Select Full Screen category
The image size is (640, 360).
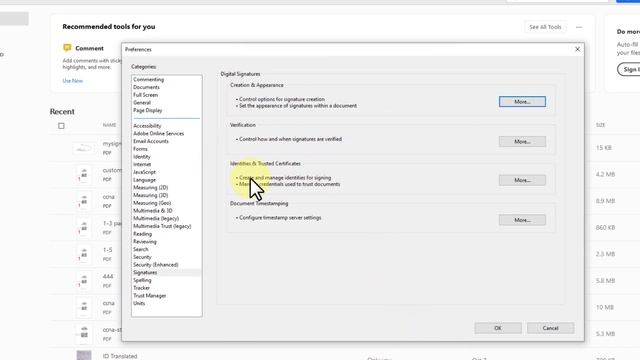coord(145,95)
